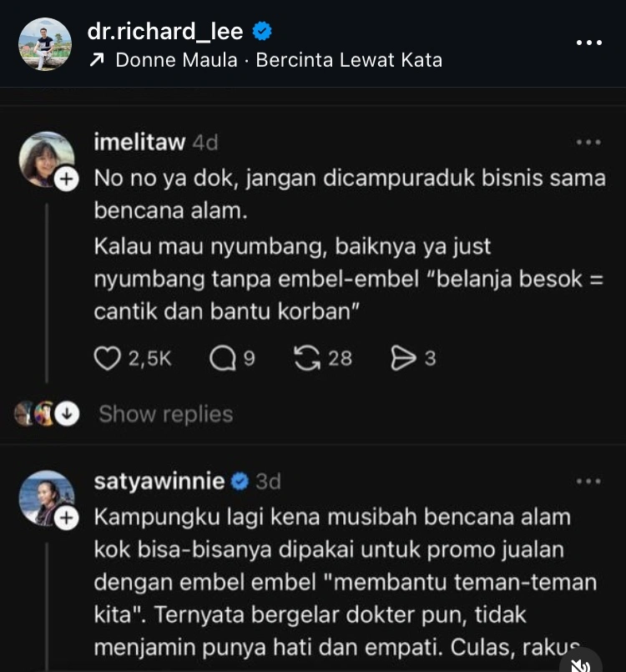The width and height of the screenshot is (626, 672).
Task: Click satyawinnie's verified badge
Action: 240,481
